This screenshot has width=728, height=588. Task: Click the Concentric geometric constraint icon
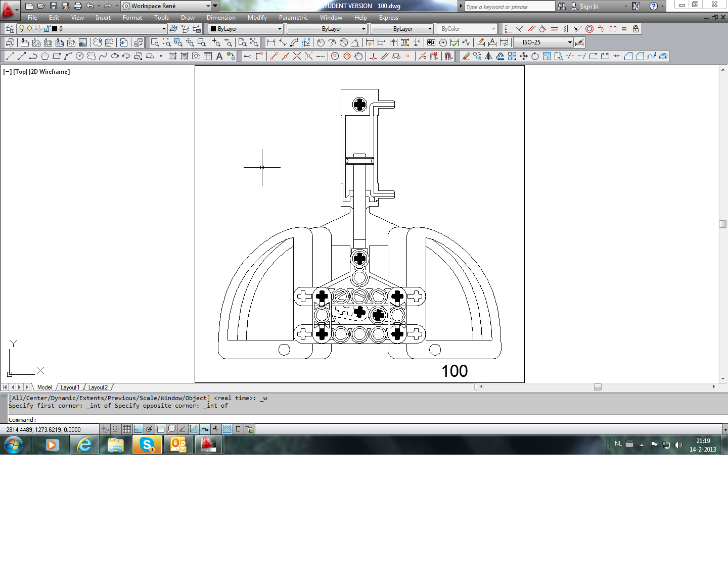tap(589, 29)
